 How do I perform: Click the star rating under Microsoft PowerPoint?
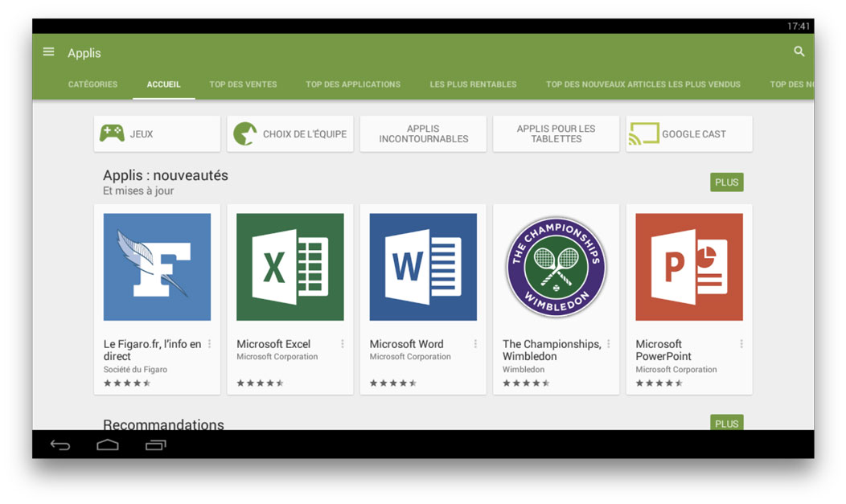[659, 383]
